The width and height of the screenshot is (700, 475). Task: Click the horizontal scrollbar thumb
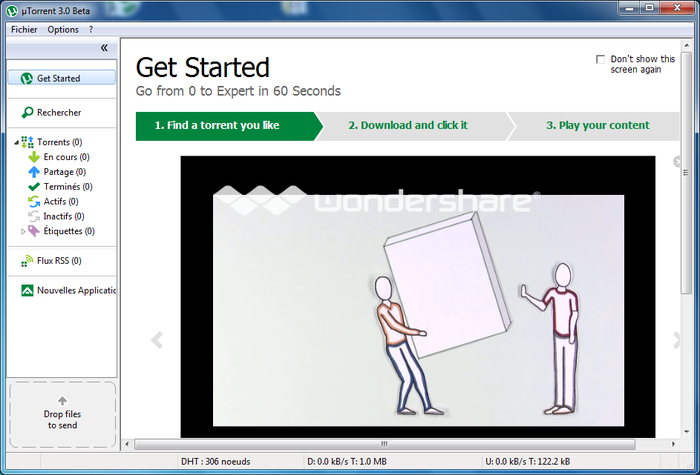click(384, 444)
